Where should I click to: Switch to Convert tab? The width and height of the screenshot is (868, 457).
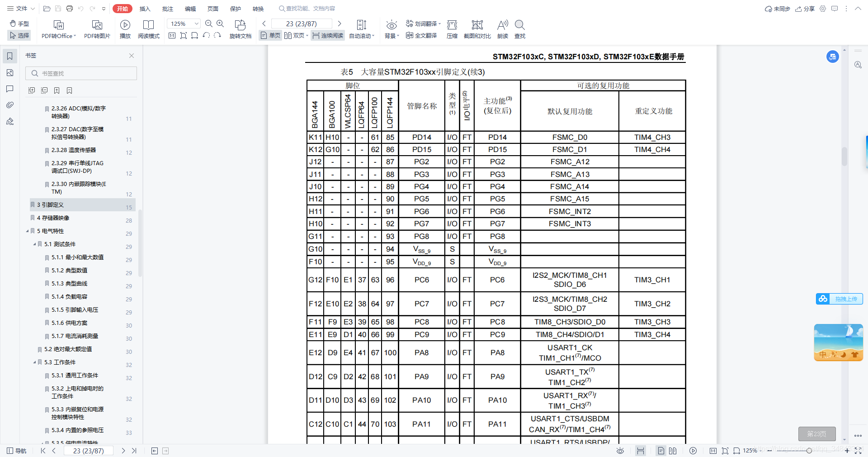click(x=258, y=9)
